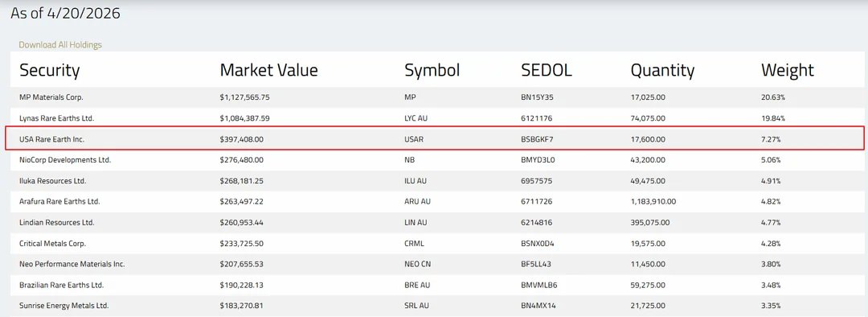The image size is (868, 317).
Task: Select the MP Materials Corp. security name
Action: point(51,97)
